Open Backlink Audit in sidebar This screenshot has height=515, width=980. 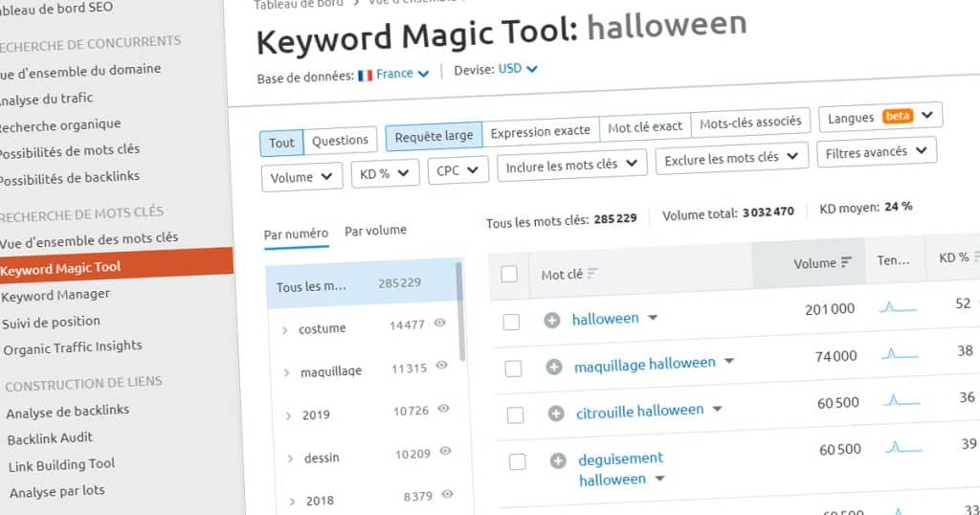[x=50, y=438]
